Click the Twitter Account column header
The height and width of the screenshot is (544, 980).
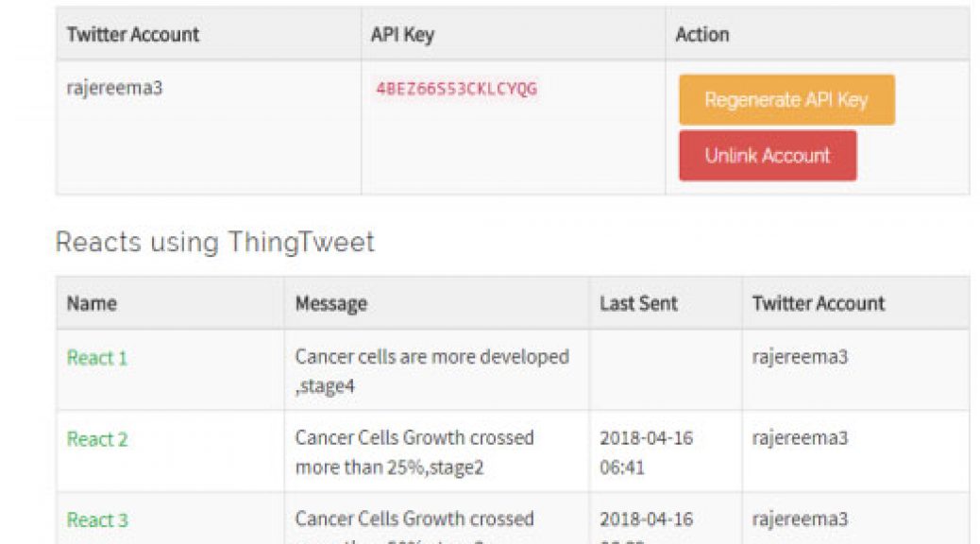point(132,34)
